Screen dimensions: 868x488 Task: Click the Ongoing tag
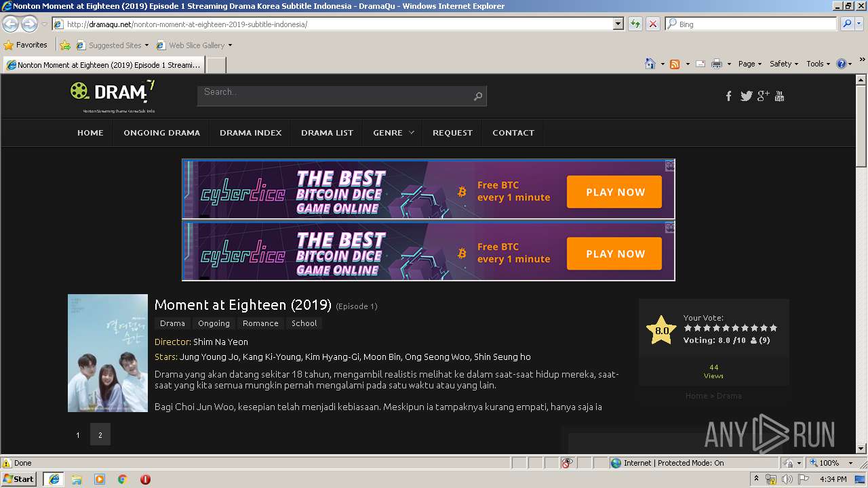pos(214,323)
